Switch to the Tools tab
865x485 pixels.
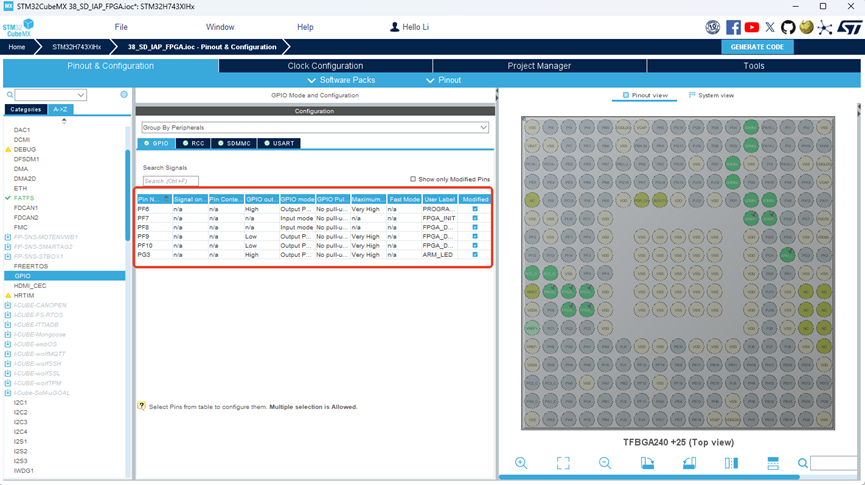pyautogui.click(x=754, y=66)
